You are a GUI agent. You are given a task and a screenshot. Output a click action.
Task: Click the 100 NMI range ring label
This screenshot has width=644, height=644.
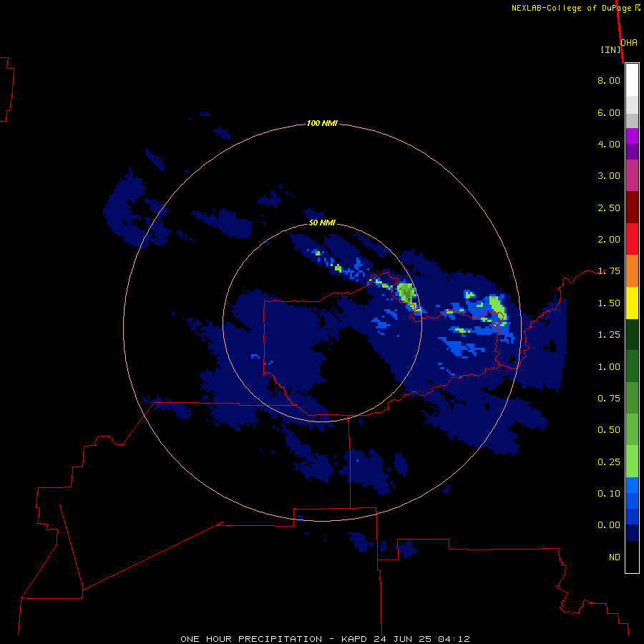[322, 123]
